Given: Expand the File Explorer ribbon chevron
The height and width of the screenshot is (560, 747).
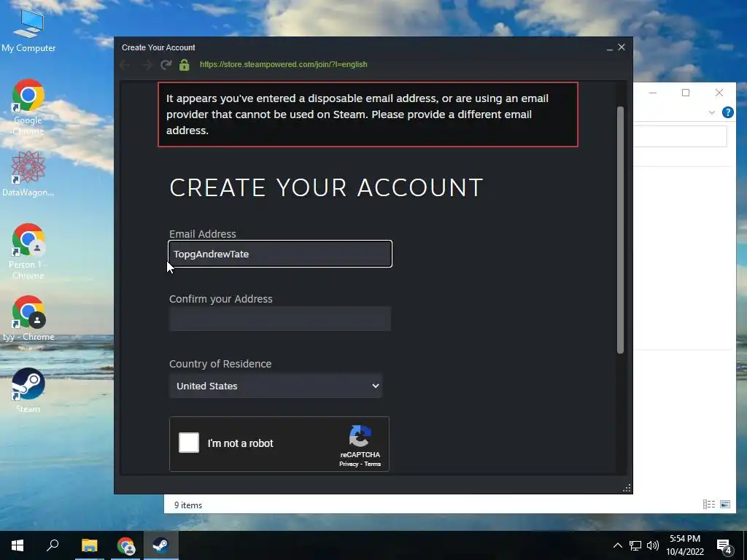Looking at the screenshot, I should click(x=712, y=113).
